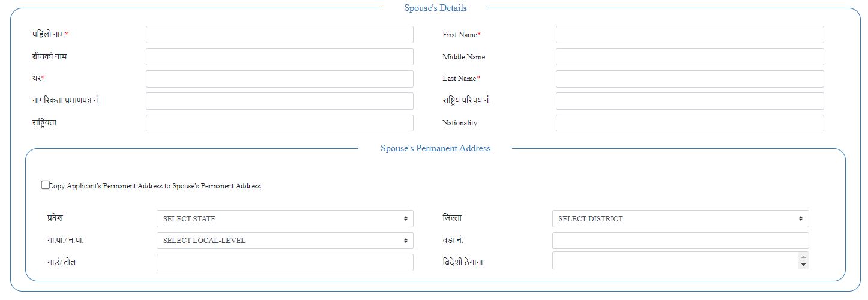
Task: Open the SELECT LOCAL-LEVEL dropdown
Action: click(x=285, y=241)
